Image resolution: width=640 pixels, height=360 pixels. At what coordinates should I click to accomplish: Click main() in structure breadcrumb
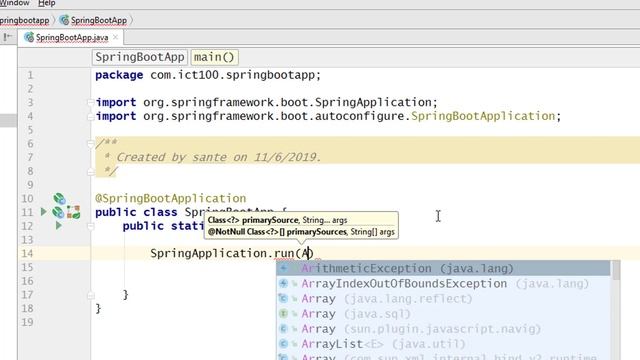214,57
